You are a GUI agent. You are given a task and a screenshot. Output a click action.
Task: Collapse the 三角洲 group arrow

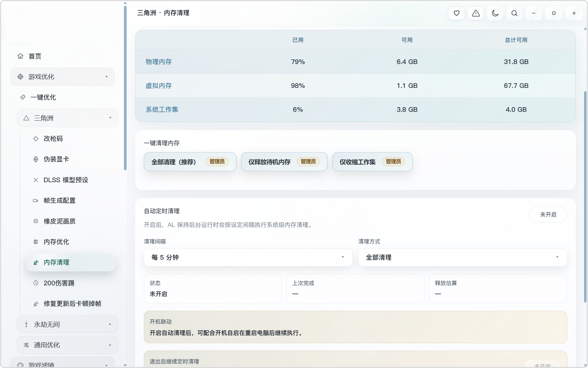click(110, 118)
